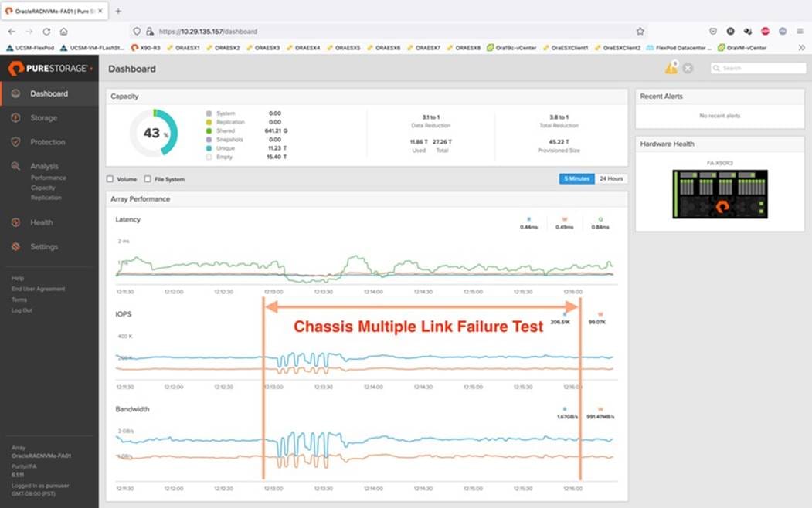This screenshot has height=508, width=812.
Task: Click the Health icon in sidebar
Action: [x=16, y=222]
